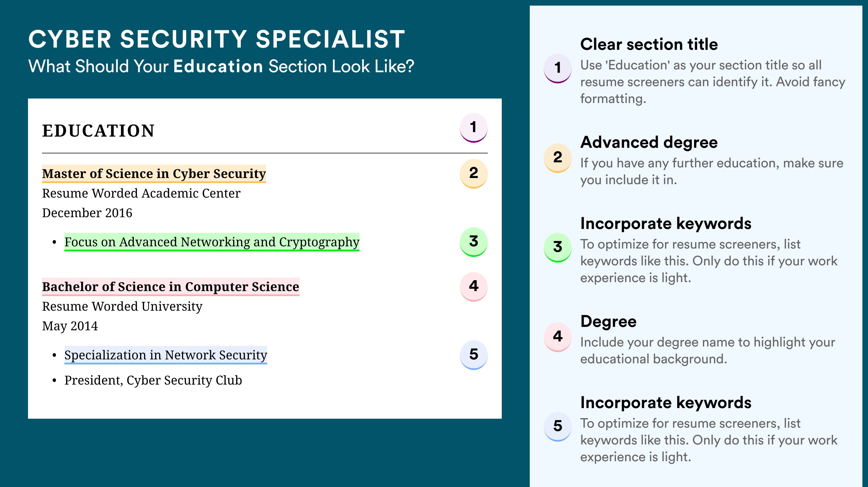
Task: Click President, Cyber Security Club bullet
Action: pos(153,380)
